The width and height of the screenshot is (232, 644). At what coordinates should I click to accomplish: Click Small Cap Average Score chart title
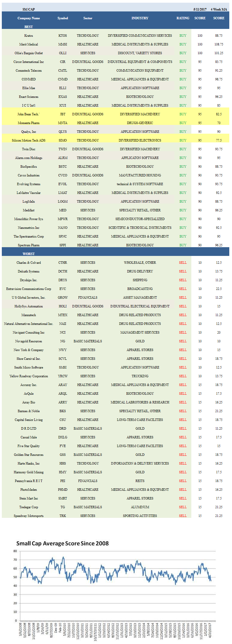[x=62, y=543]
